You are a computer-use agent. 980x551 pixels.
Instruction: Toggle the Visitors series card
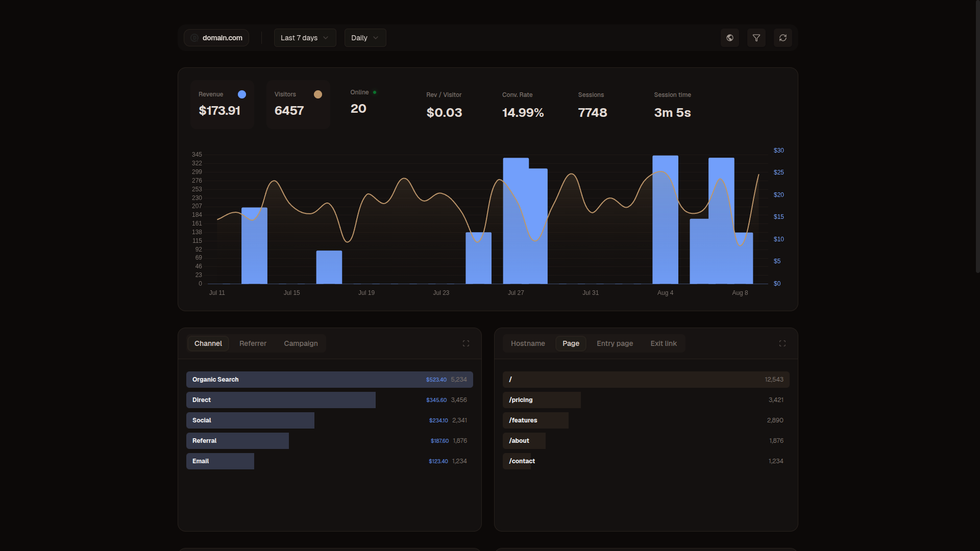(298, 105)
